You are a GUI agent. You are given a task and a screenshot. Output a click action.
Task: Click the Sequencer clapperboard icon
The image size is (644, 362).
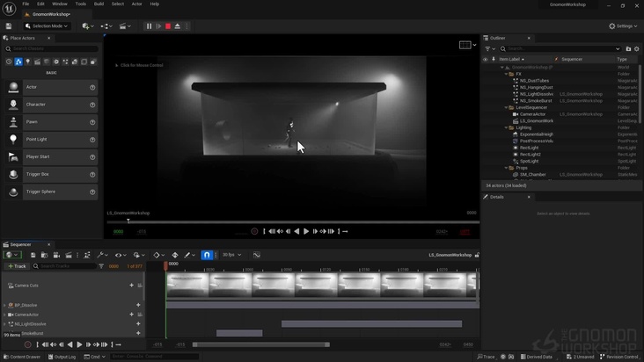69,255
